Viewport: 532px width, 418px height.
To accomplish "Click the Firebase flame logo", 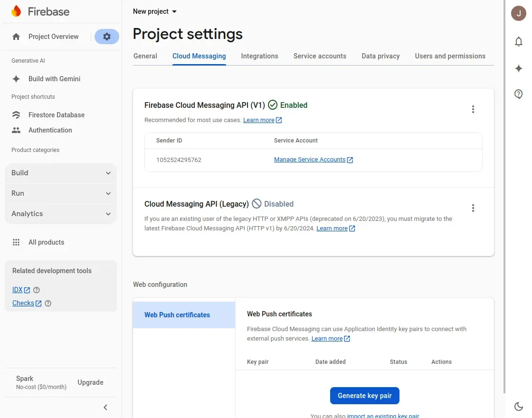I will [x=16, y=11].
